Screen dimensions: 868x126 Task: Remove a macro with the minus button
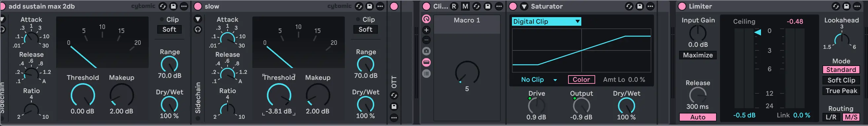(426, 40)
